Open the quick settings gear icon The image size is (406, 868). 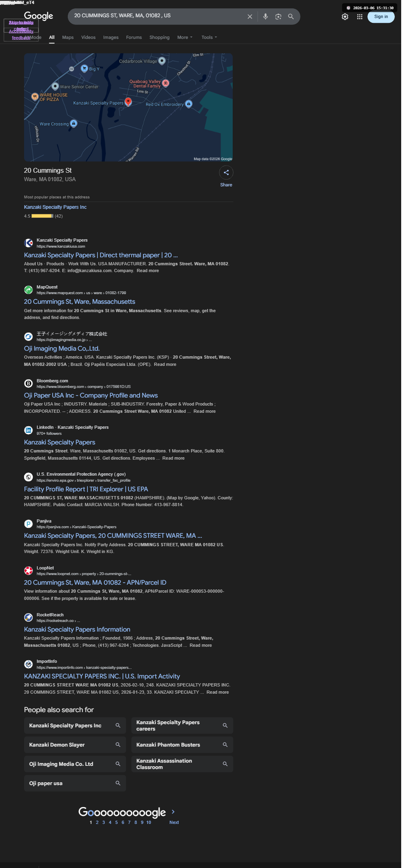[x=345, y=17]
